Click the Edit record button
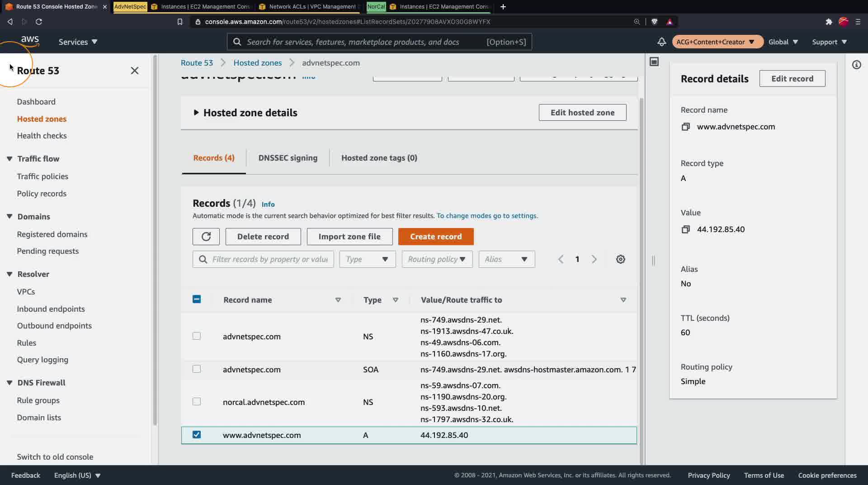 (x=792, y=79)
